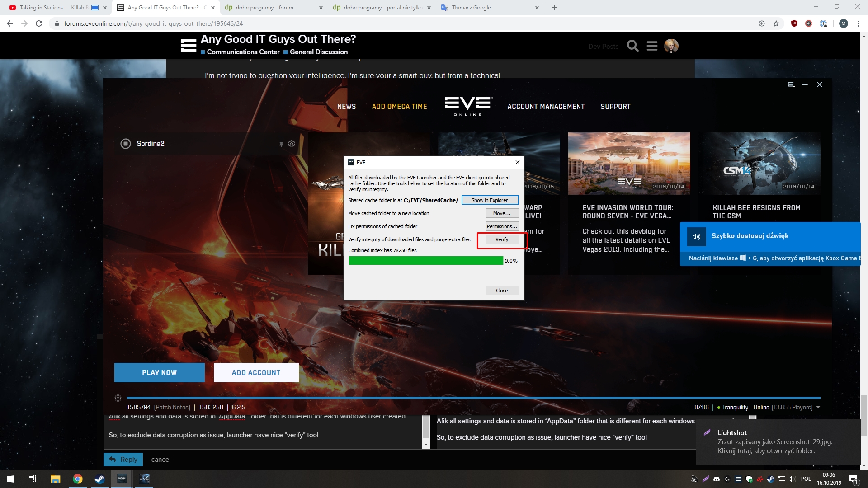Open the forum sidebar menu icon left of title
Viewport: 868px width, 488px height.
(x=188, y=46)
